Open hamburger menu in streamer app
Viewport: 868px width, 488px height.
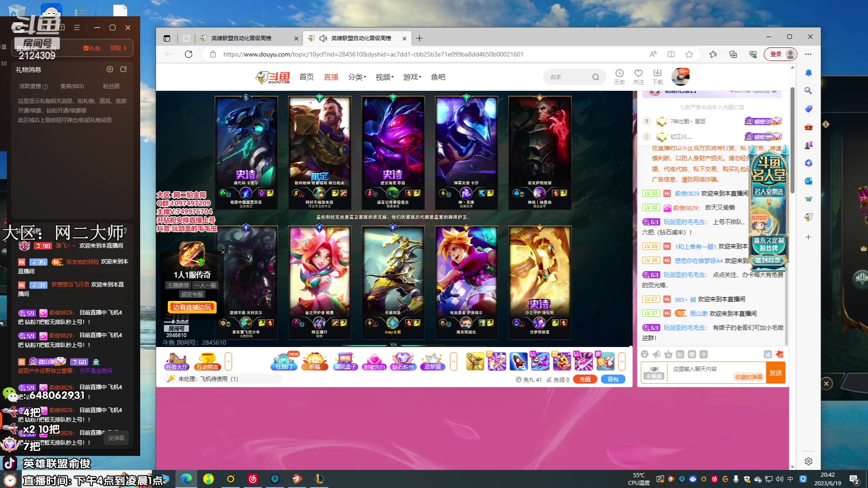77,28
